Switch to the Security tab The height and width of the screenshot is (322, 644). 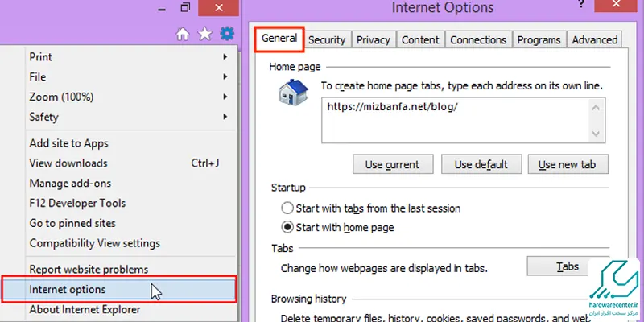[x=327, y=39]
